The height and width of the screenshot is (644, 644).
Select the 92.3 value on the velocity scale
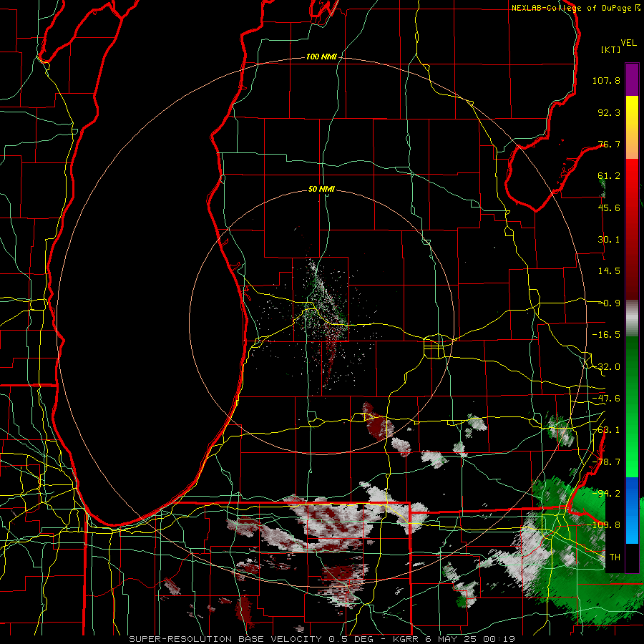[609, 112]
